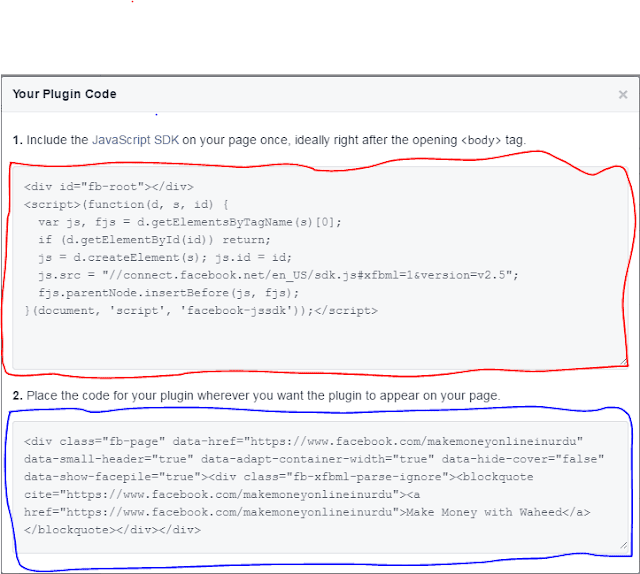Click the line starting 'data-small-header="true"'
This screenshot has width=640, height=574.
click(314, 459)
